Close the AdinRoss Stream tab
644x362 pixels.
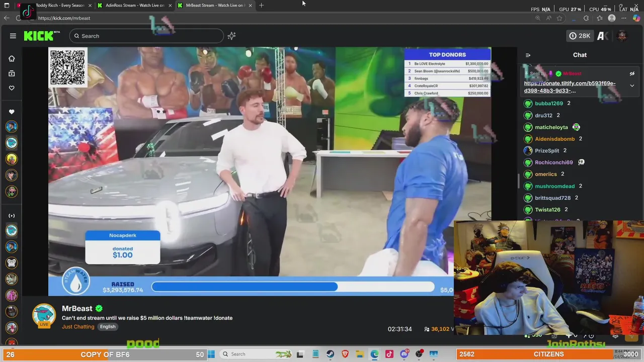click(x=170, y=6)
